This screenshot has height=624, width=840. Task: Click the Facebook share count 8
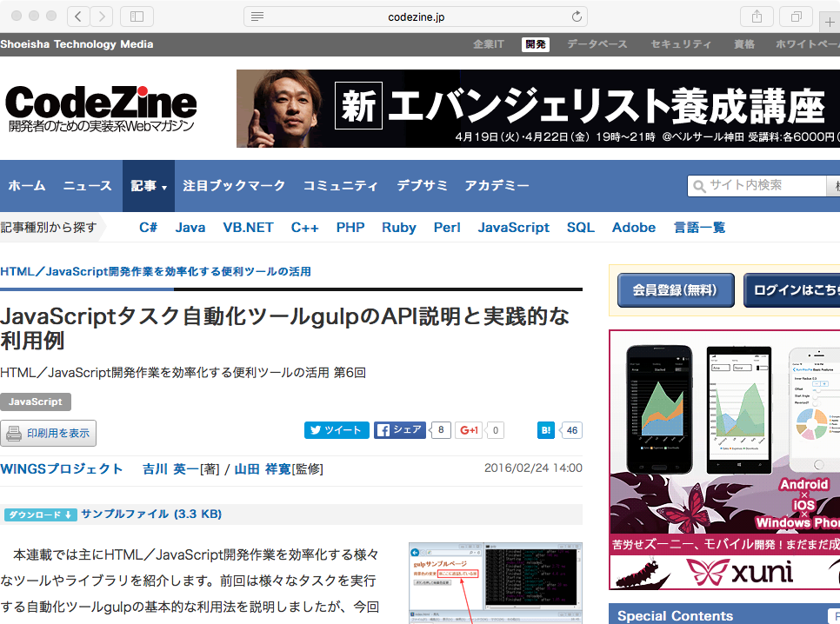coord(441,429)
